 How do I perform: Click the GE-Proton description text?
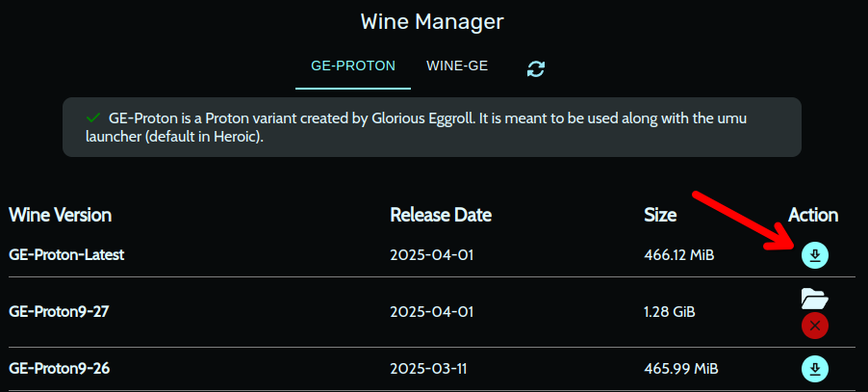pyautogui.click(x=428, y=127)
